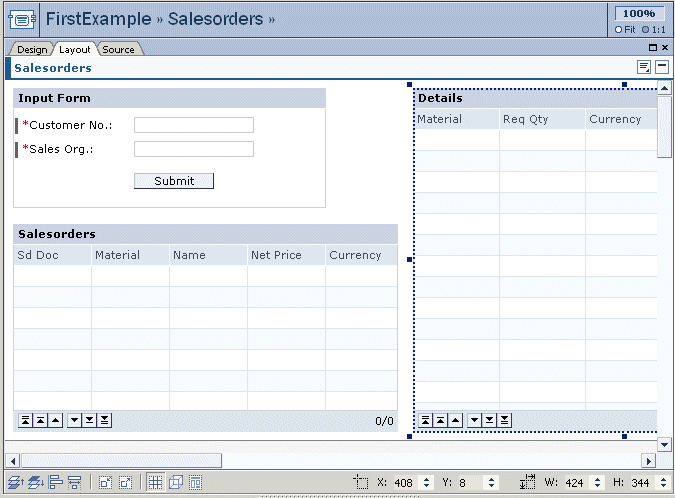The width and height of the screenshot is (675, 498).
Task: Click the Req Qty column header
Action: [542, 119]
